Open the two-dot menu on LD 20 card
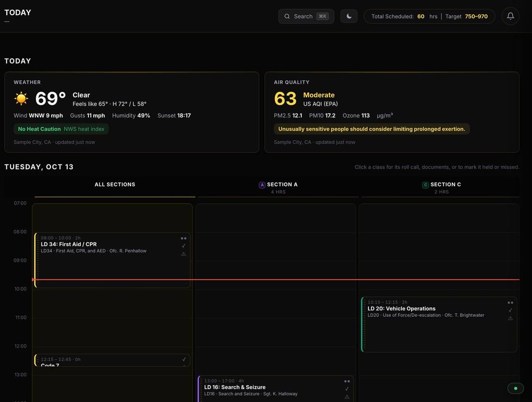This screenshot has height=402, width=532. point(510,303)
